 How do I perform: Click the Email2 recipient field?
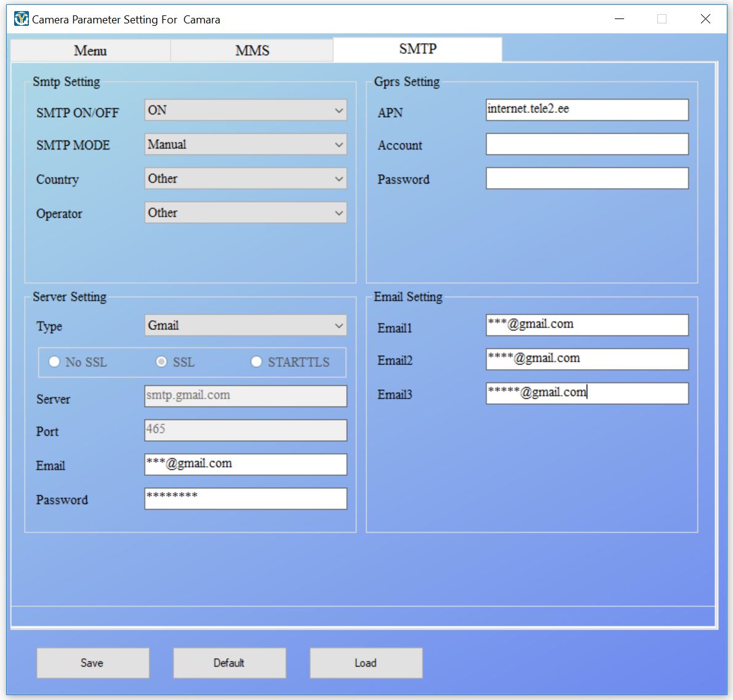587,360
